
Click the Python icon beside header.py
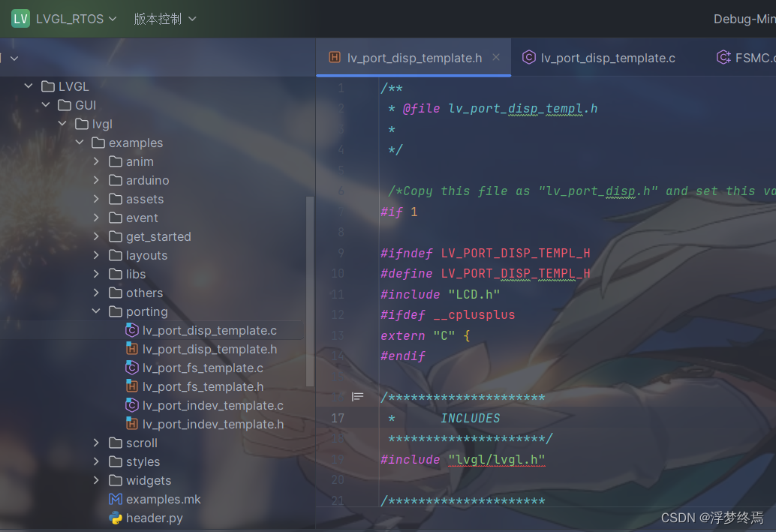tap(114, 518)
